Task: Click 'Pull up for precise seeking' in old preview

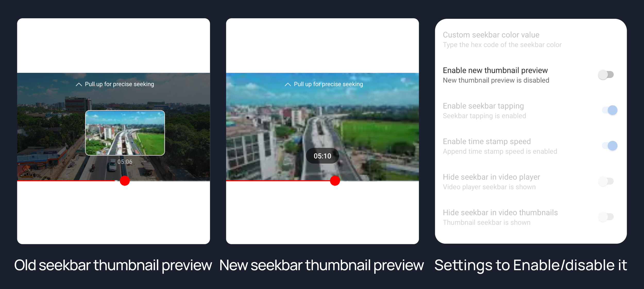Action: point(120,84)
